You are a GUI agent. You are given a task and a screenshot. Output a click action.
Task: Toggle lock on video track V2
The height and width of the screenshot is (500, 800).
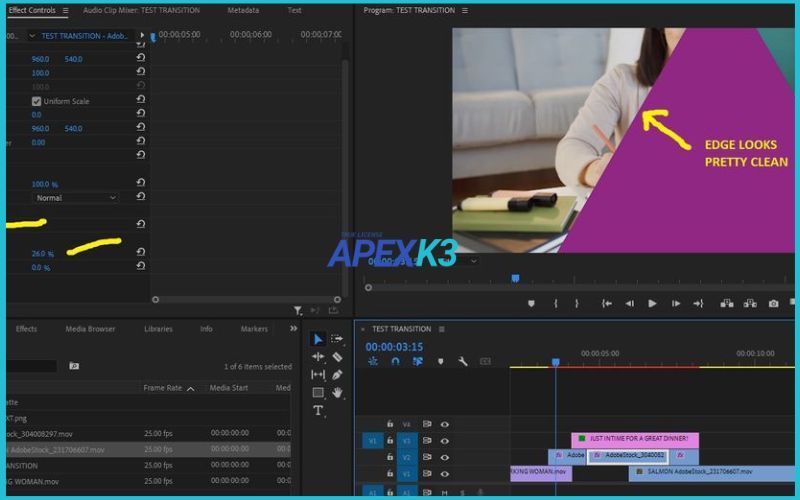(390, 456)
